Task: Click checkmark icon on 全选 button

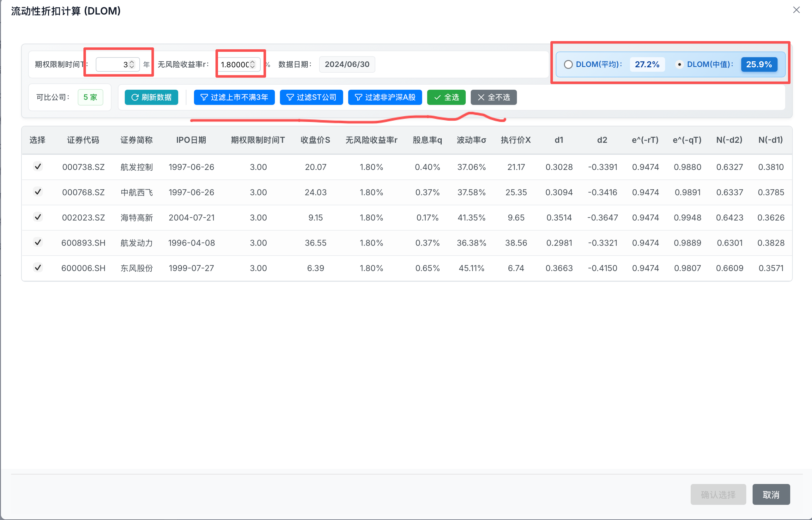Action: point(437,97)
